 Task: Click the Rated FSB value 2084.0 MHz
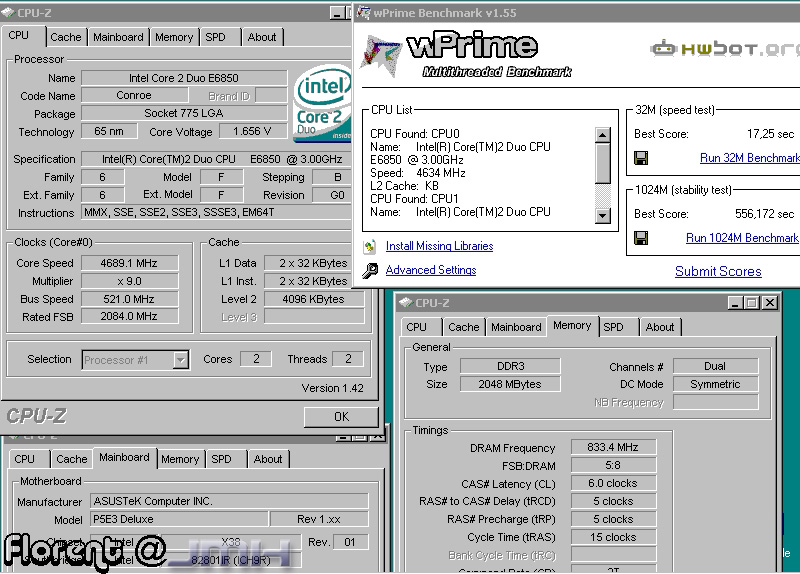(x=130, y=316)
